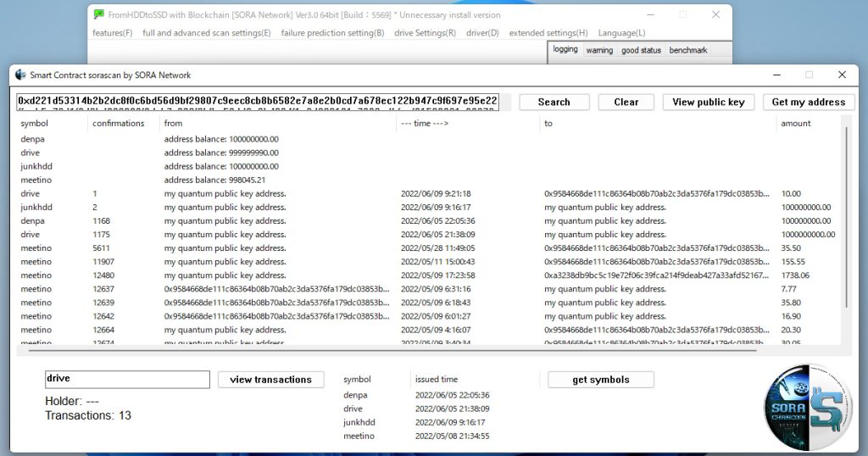Select drive in the issued symbols list

click(x=353, y=409)
